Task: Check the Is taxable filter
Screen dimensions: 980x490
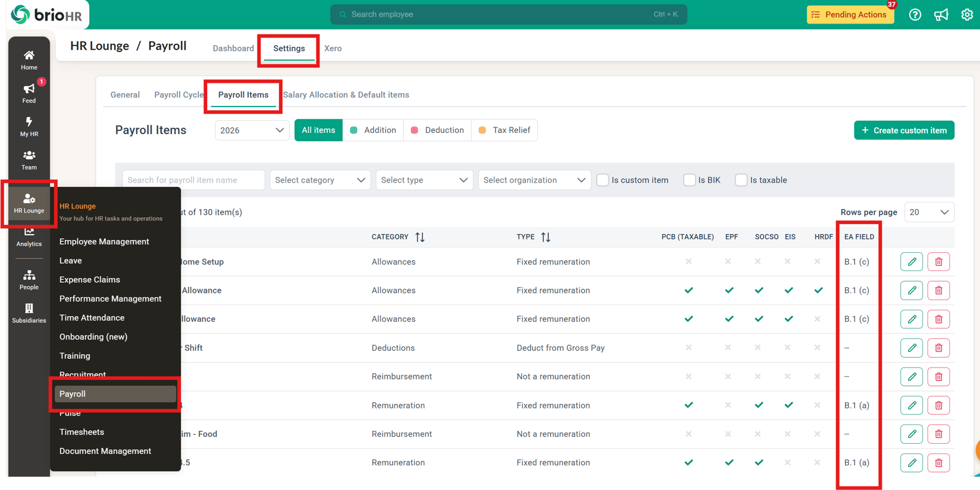Action: [x=741, y=180]
